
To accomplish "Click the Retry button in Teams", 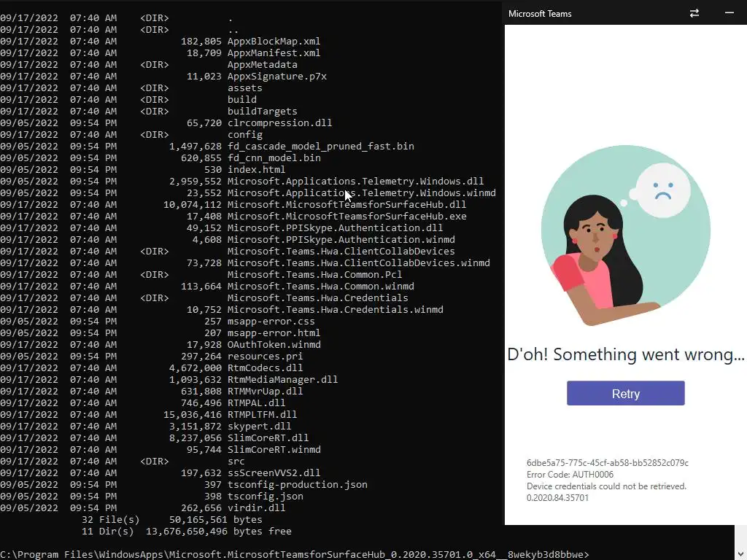I will tap(625, 393).
